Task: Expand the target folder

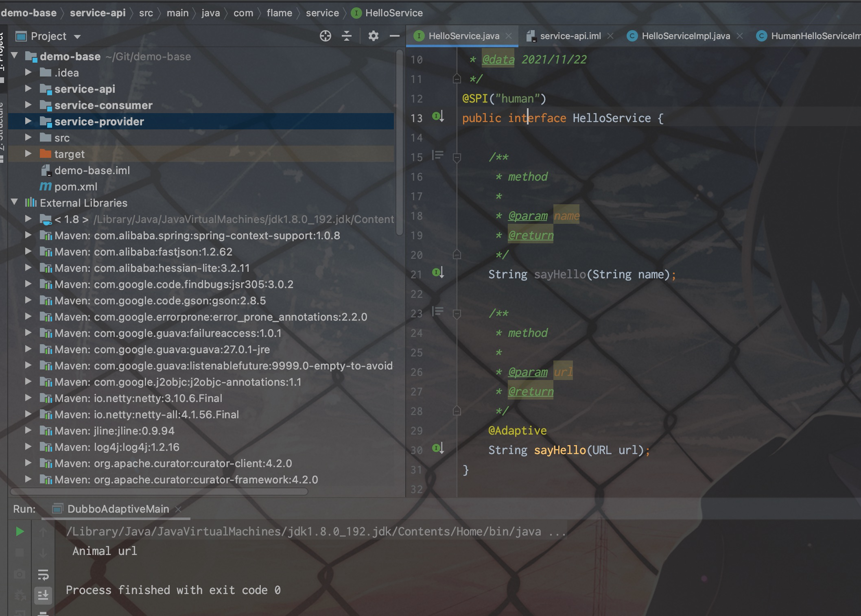Action: 28,154
